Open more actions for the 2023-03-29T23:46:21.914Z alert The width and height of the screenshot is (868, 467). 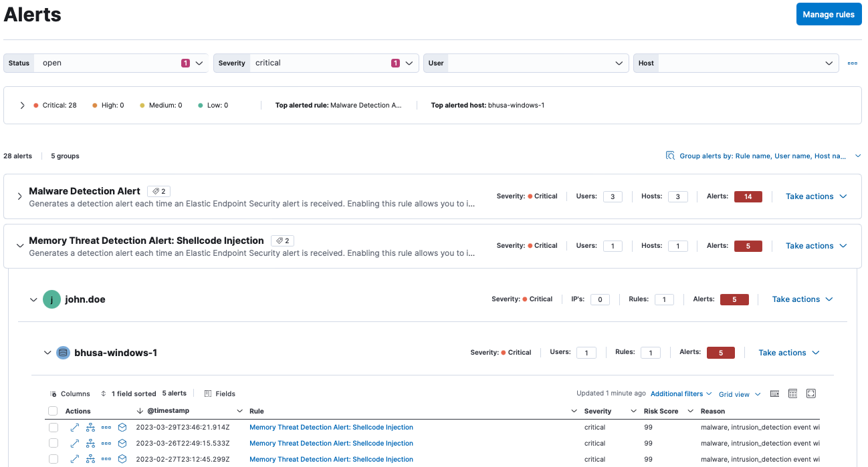point(106,427)
